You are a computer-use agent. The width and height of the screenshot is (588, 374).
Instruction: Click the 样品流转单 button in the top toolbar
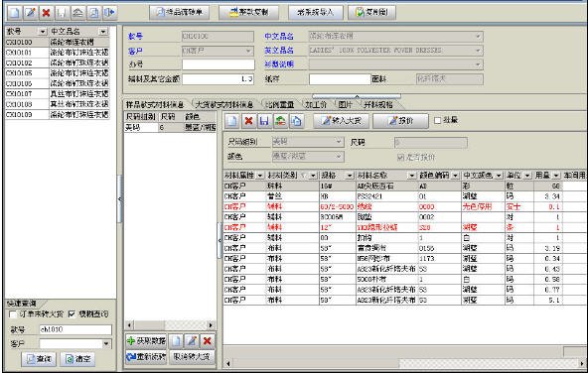179,12
